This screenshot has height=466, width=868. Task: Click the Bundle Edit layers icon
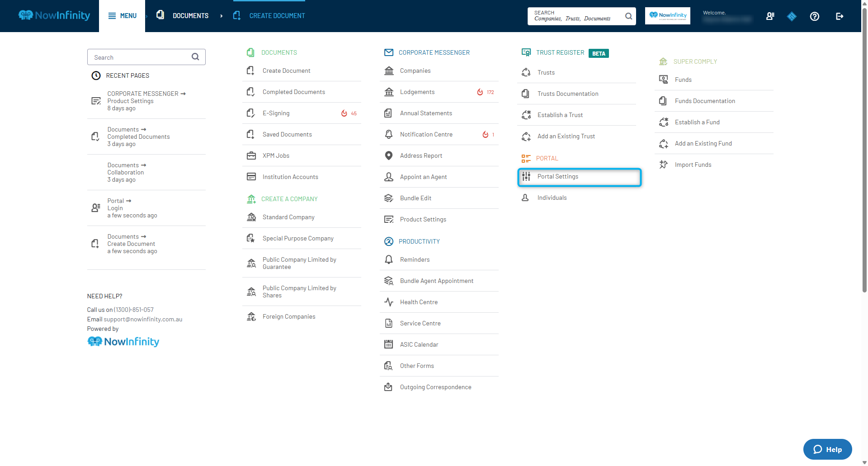(x=388, y=198)
